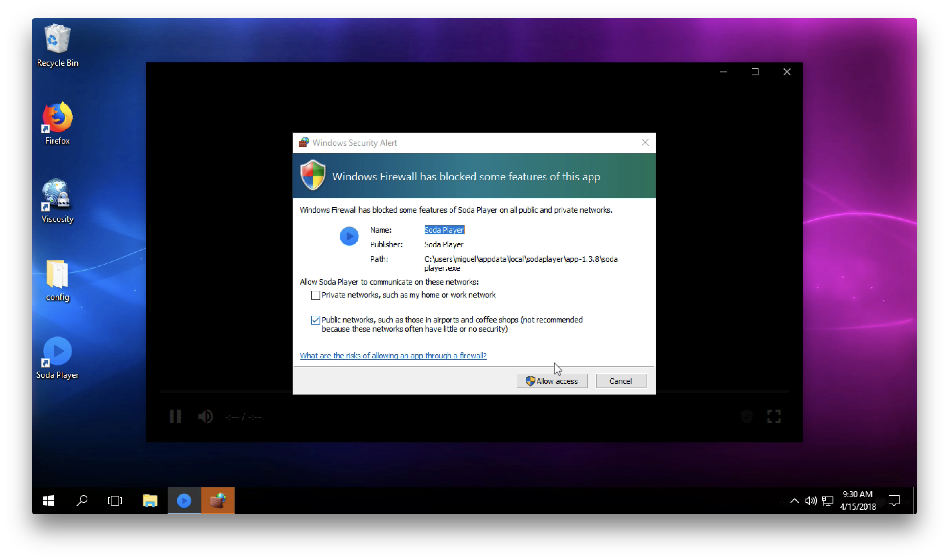Click the taskbar search magnifier
The width and height of the screenshot is (949, 560).
[x=82, y=501]
